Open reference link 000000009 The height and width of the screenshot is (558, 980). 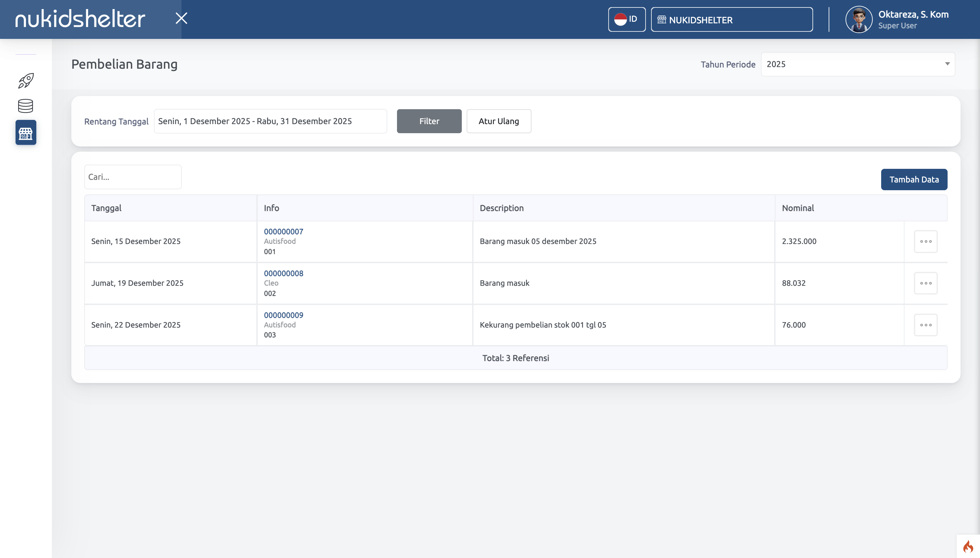point(283,315)
